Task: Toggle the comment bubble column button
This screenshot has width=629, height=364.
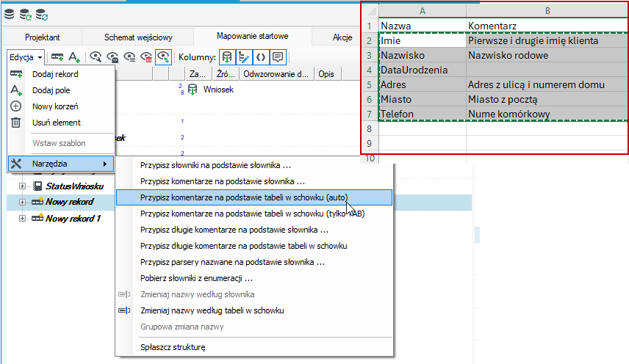Action: [x=278, y=57]
